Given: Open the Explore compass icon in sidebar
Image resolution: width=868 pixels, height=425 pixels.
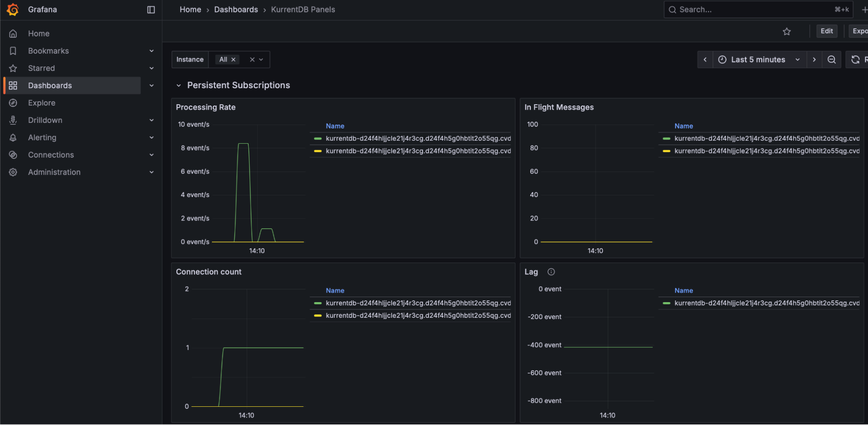Looking at the screenshot, I should point(13,103).
